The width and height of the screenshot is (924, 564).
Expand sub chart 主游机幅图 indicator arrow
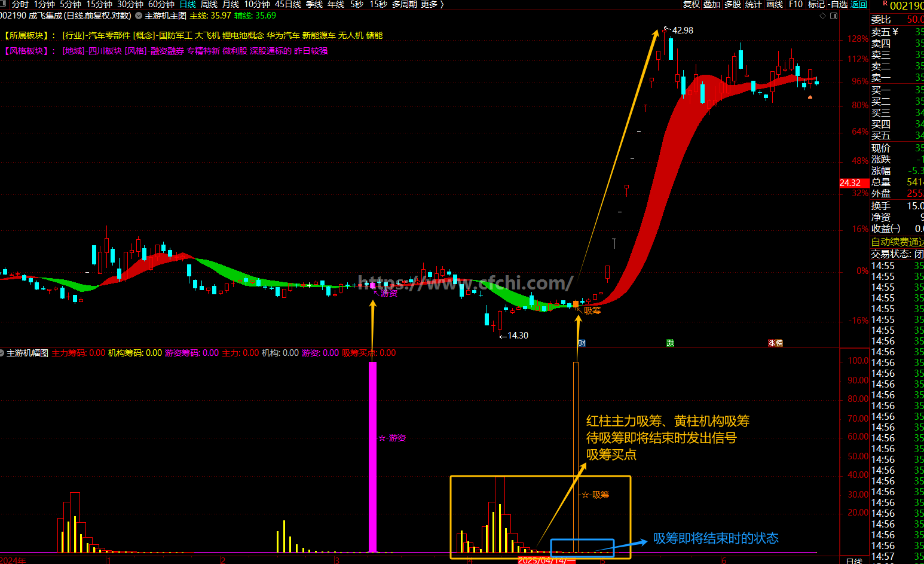coord(2,353)
